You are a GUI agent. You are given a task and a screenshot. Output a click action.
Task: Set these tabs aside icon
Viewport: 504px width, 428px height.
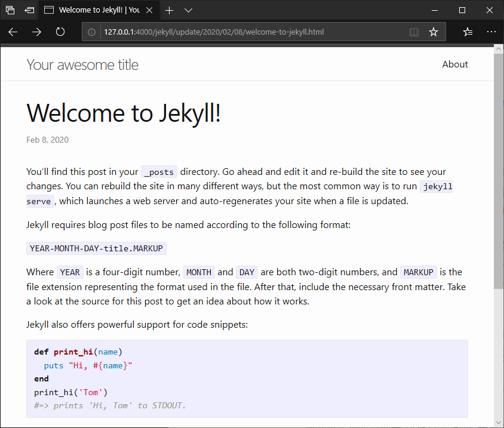pyautogui.click(x=29, y=10)
